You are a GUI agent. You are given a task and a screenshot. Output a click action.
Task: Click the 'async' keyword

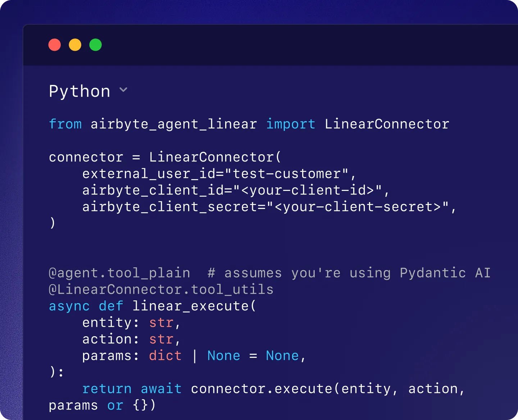(x=69, y=306)
